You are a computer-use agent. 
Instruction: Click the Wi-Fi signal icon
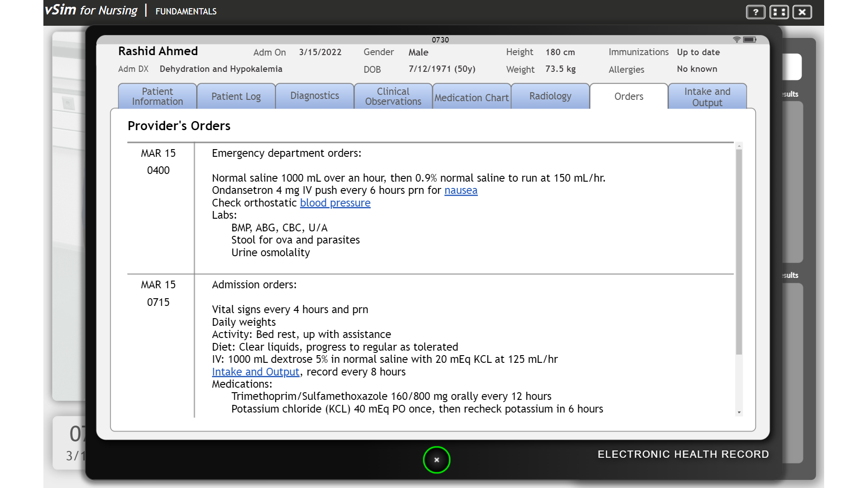point(737,40)
